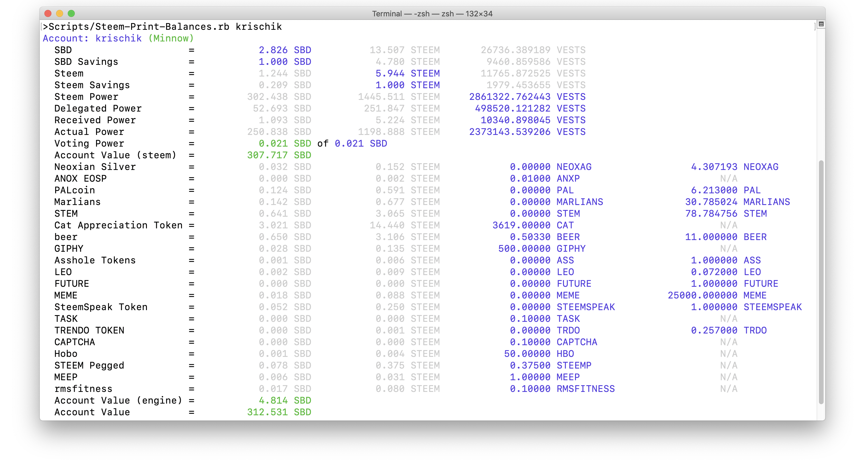Click '1.00000 MEEP' token balance
The image size is (868, 469).
[x=544, y=377]
